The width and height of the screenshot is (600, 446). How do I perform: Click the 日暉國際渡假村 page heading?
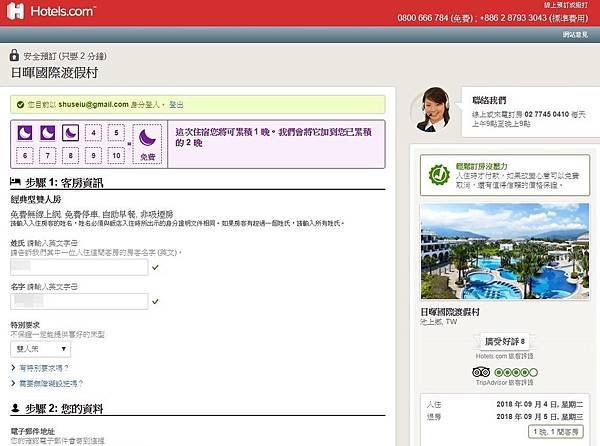click(x=54, y=73)
